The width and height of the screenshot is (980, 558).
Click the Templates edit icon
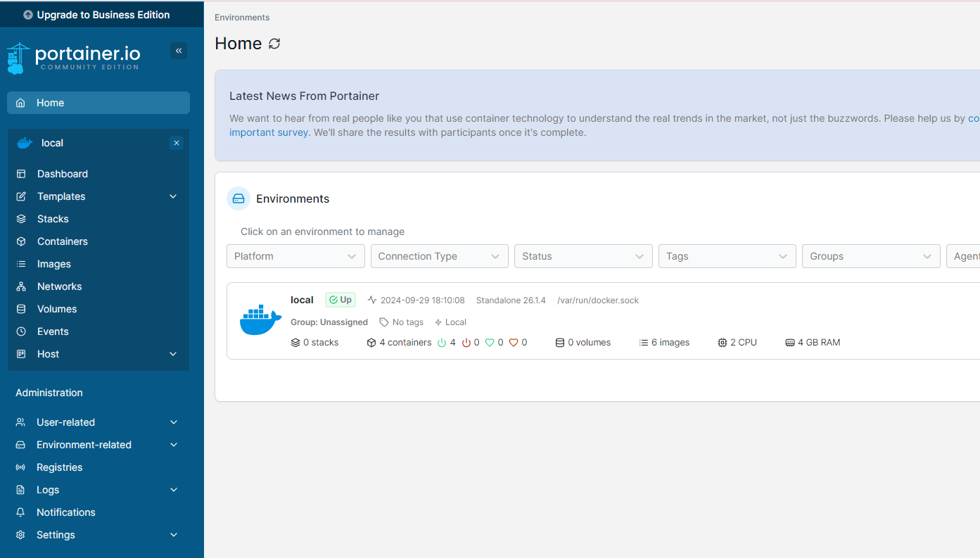tap(21, 196)
